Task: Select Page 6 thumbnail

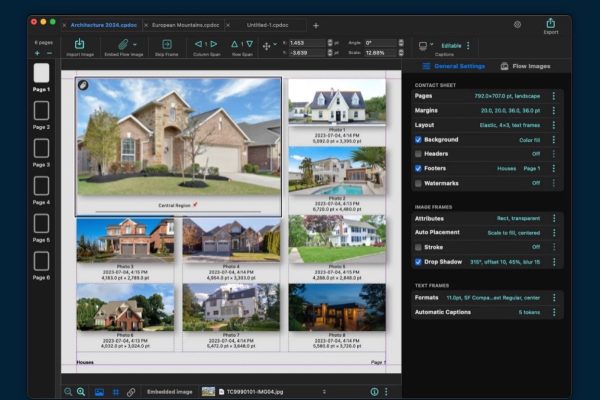Action: 41,261
